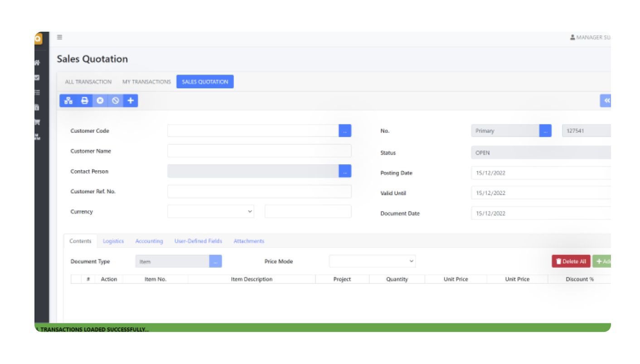Click the Posting Date field

(540, 173)
